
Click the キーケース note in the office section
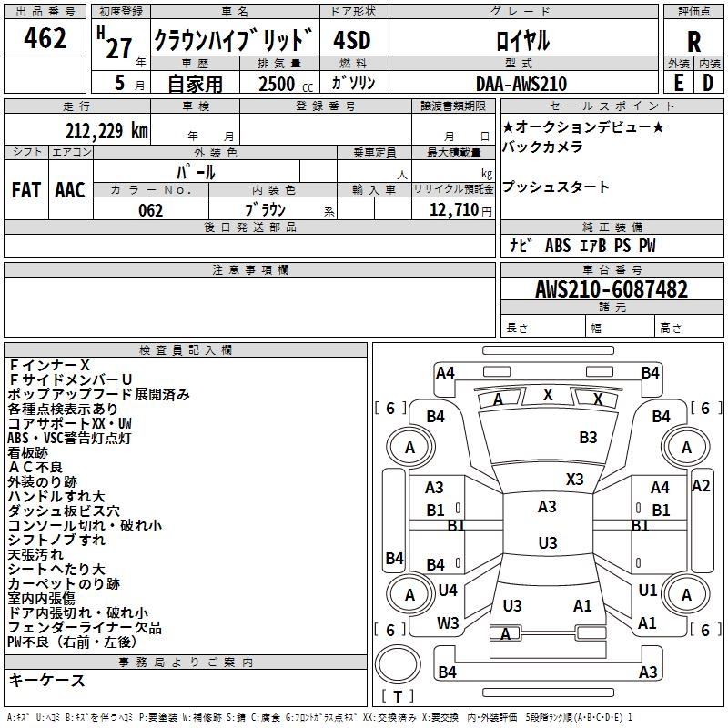47,680
